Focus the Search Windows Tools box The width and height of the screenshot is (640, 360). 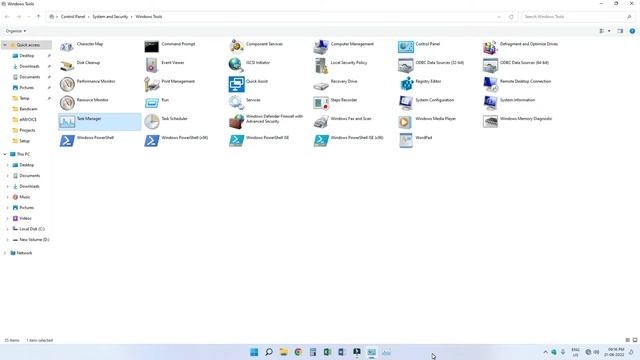tap(578, 17)
